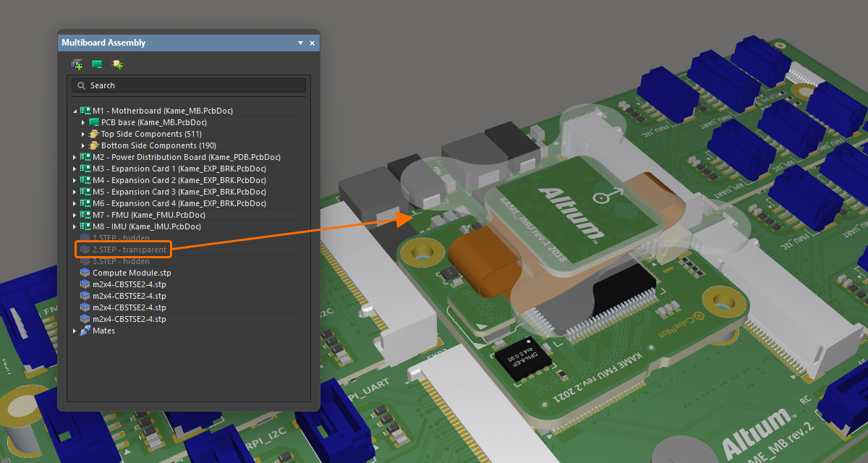Click the M8 - IMU board icon

(x=85, y=226)
